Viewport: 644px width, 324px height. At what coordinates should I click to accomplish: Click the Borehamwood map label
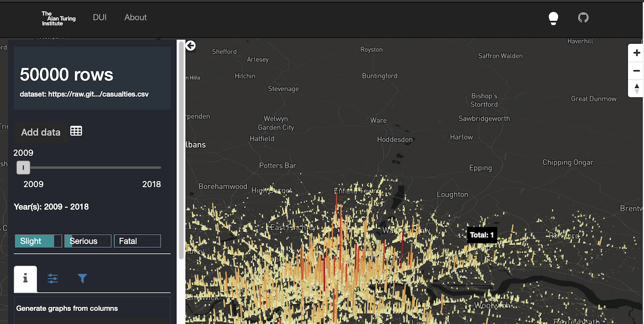tap(223, 186)
